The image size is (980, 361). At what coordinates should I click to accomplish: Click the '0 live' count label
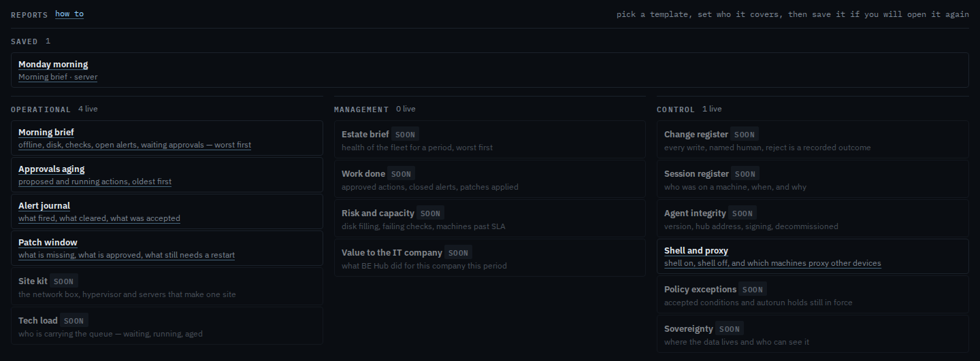[x=406, y=109]
